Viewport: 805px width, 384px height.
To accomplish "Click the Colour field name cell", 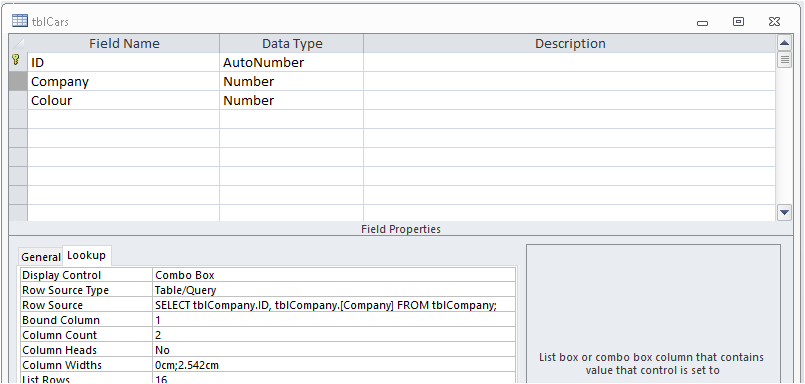I will 124,101.
